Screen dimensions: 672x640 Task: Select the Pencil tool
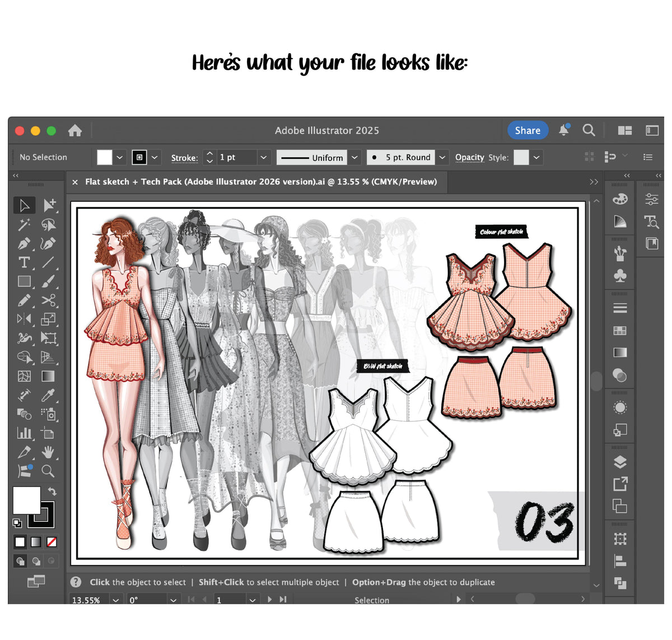(24, 300)
